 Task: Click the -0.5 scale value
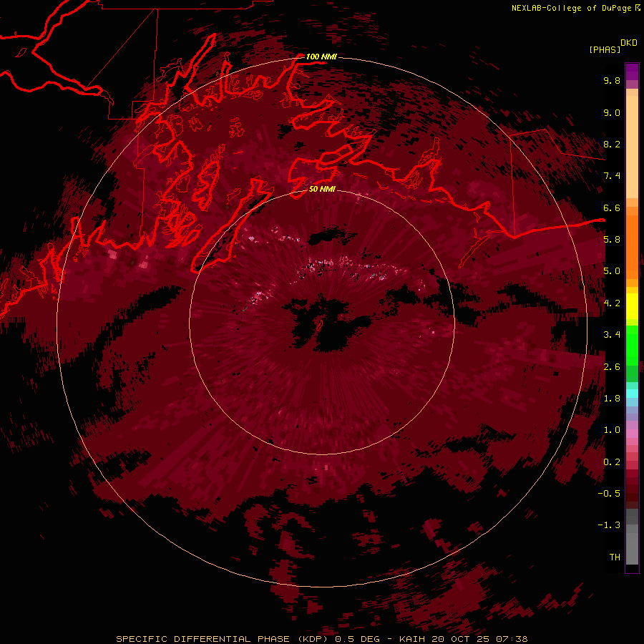click(609, 493)
